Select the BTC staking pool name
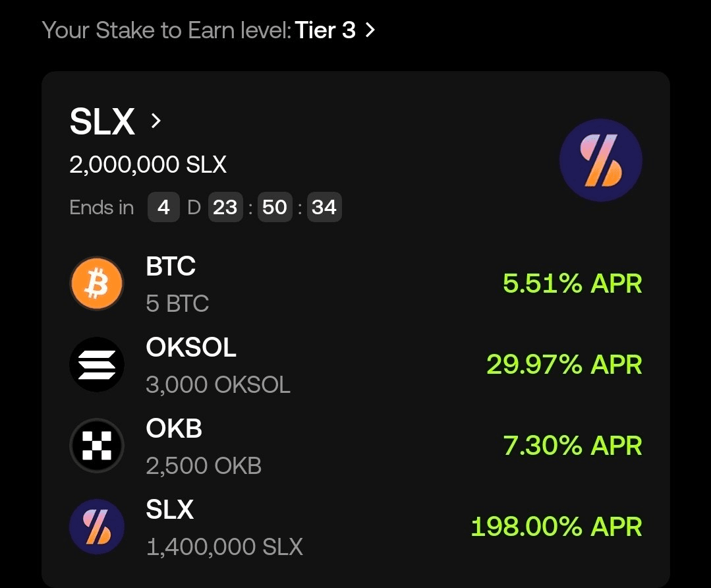 (171, 266)
